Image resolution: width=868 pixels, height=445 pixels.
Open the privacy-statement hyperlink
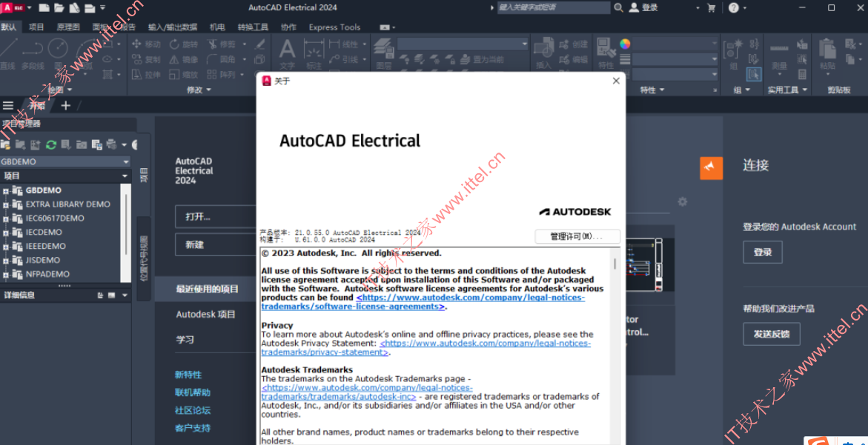point(426,348)
